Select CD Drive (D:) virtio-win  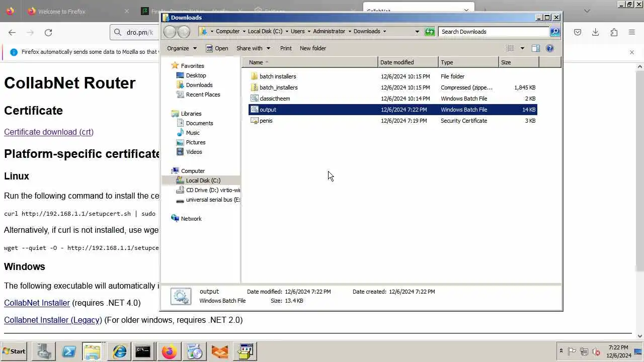click(213, 190)
